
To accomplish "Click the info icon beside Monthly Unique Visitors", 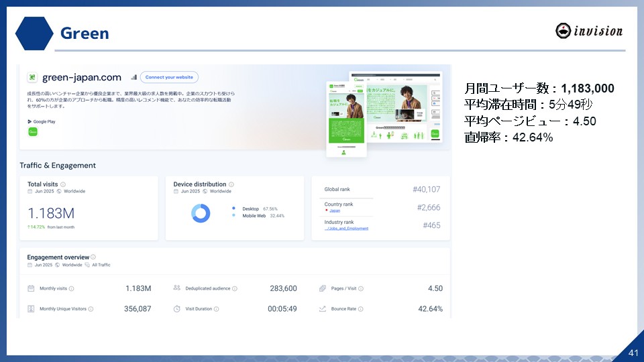I will [91, 309].
